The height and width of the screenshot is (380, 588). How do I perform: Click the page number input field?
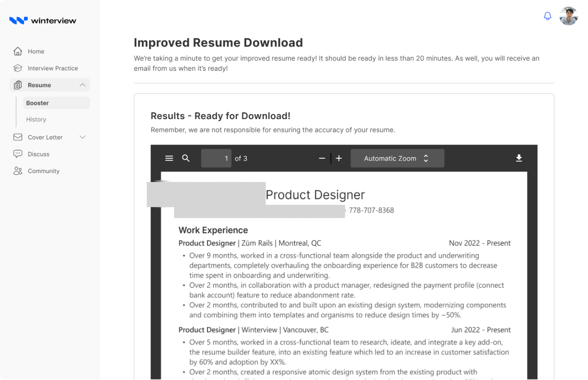[x=216, y=158]
